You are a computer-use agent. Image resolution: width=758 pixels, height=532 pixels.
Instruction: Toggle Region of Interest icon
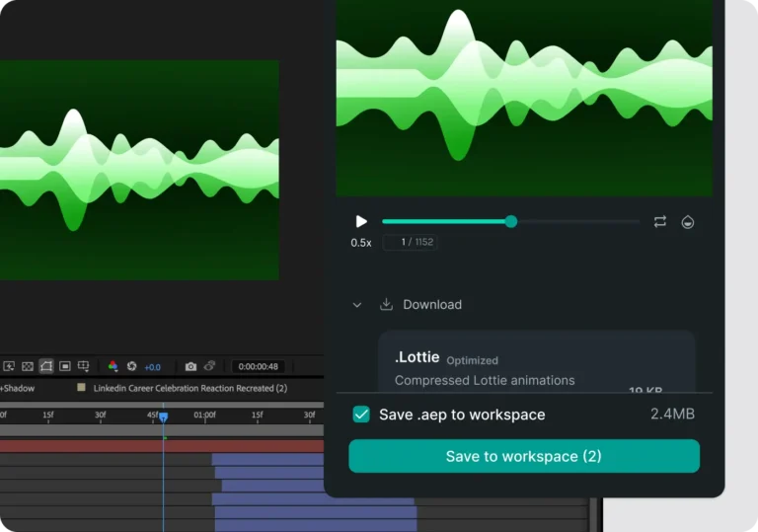coord(65,366)
